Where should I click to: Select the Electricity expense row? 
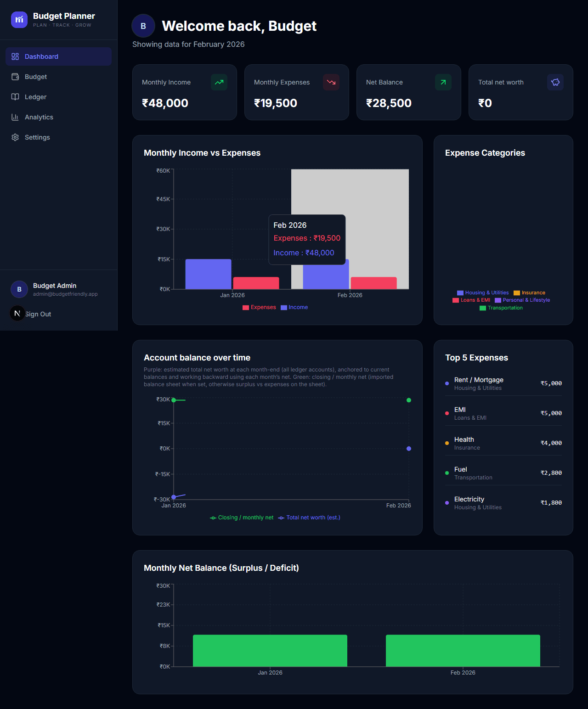[x=503, y=503]
